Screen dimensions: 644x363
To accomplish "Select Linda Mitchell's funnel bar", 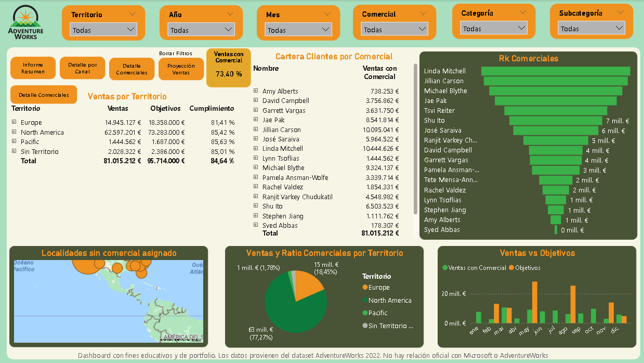I will click(555, 71).
